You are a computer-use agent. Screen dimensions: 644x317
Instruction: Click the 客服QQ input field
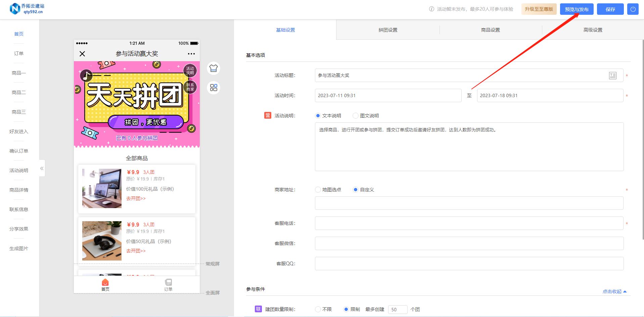point(469,264)
